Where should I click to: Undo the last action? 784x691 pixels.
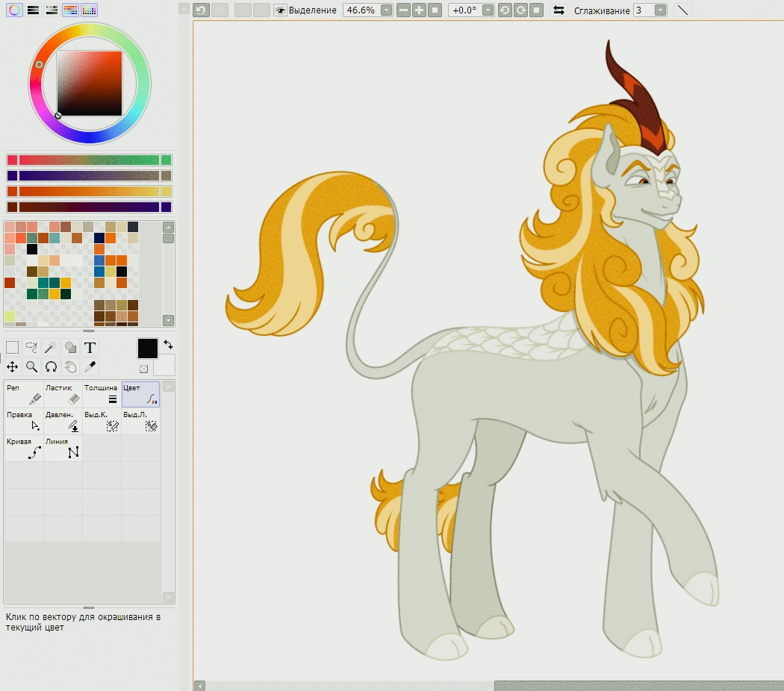201,10
